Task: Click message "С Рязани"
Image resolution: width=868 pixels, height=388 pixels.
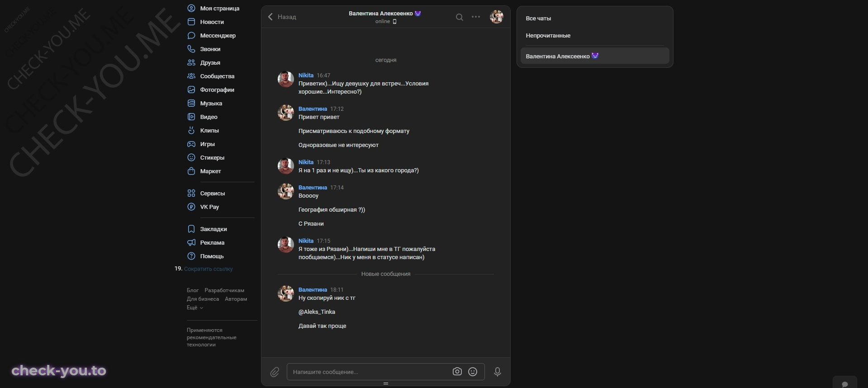Action: point(311,224)
